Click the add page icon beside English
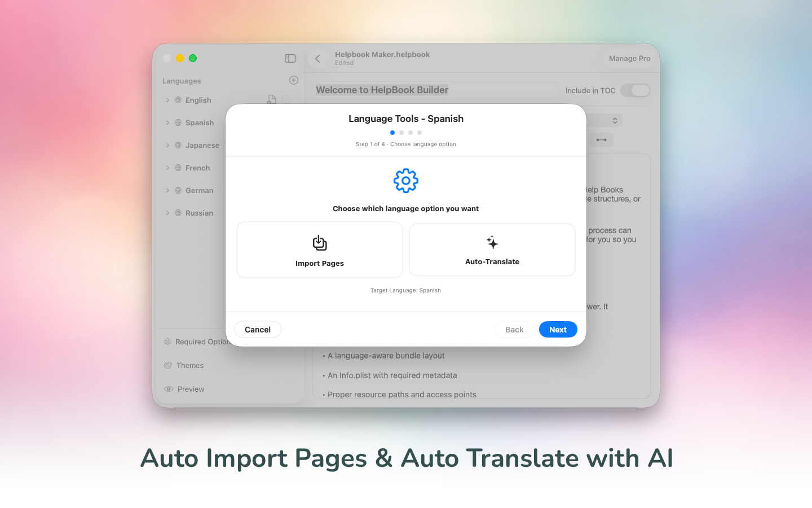812x508 pixels. click(272, 99)
